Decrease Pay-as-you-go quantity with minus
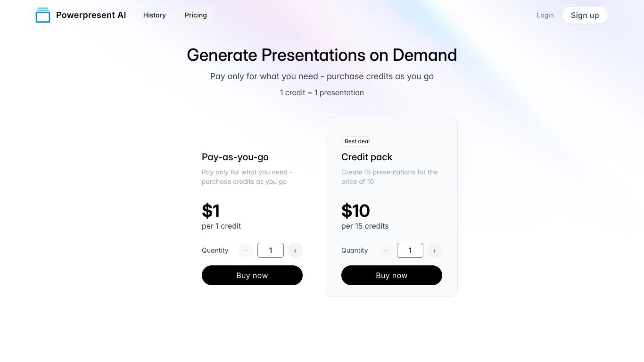This screenshot has width=644, height=362. [246, 250]
